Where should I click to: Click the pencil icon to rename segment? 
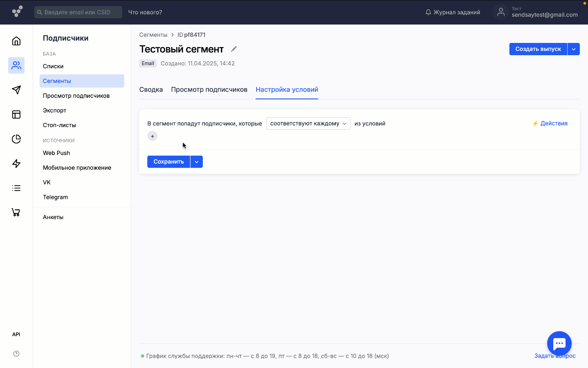(x=234, y=49)
